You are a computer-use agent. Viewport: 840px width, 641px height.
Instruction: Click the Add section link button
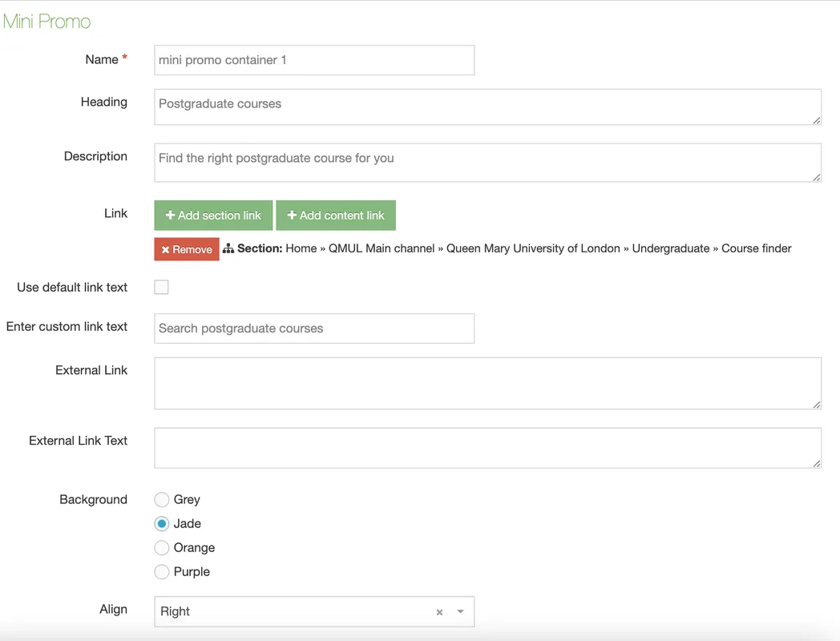coord(213,216)
